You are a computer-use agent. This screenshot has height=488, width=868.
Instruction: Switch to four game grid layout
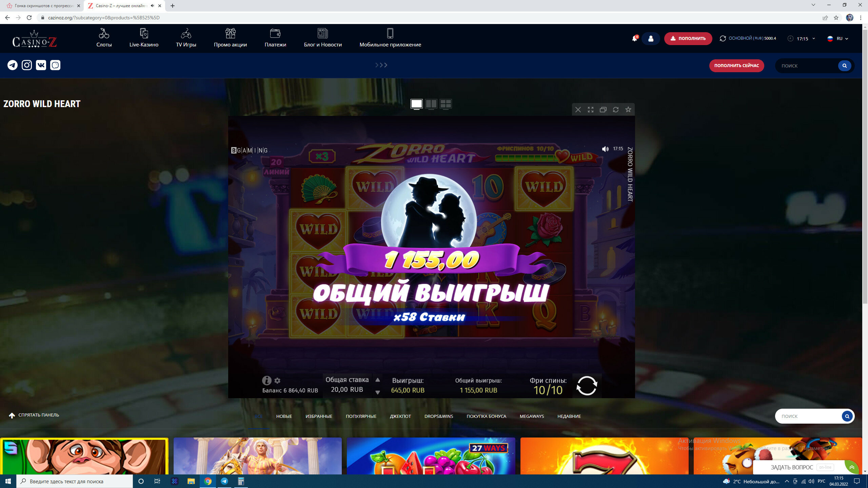pyautogui.click(x=446, y=104)
